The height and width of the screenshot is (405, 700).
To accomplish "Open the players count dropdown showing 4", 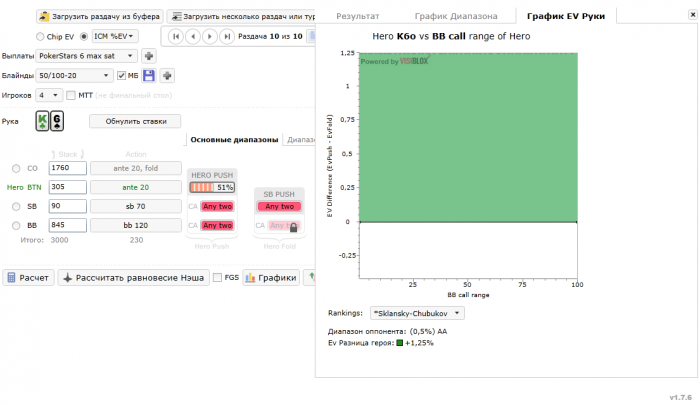I will point(49,95).
